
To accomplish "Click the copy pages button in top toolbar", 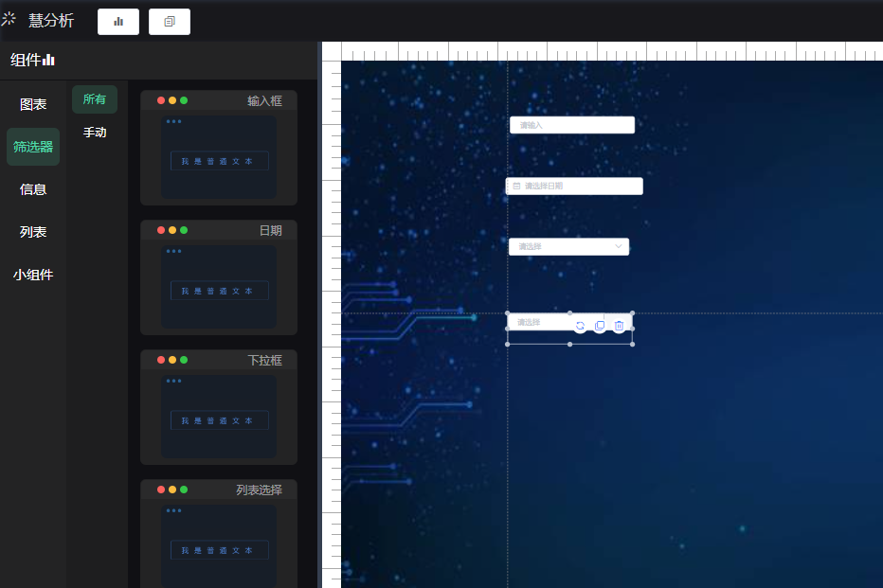I will (x=170, y=22).
